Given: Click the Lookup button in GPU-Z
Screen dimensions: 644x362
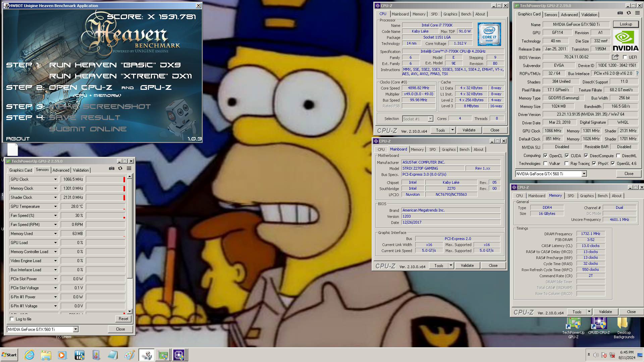Looking at the screenshot, I should point(626,24).
